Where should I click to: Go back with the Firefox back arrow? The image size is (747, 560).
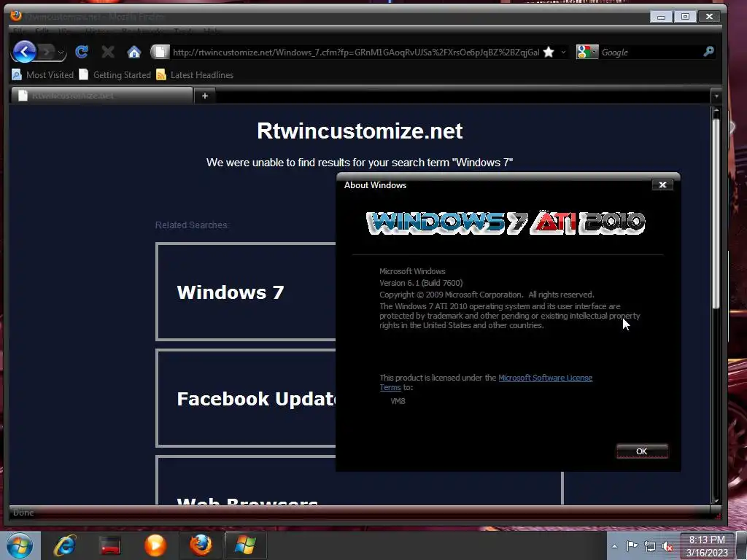coord(24,52)
